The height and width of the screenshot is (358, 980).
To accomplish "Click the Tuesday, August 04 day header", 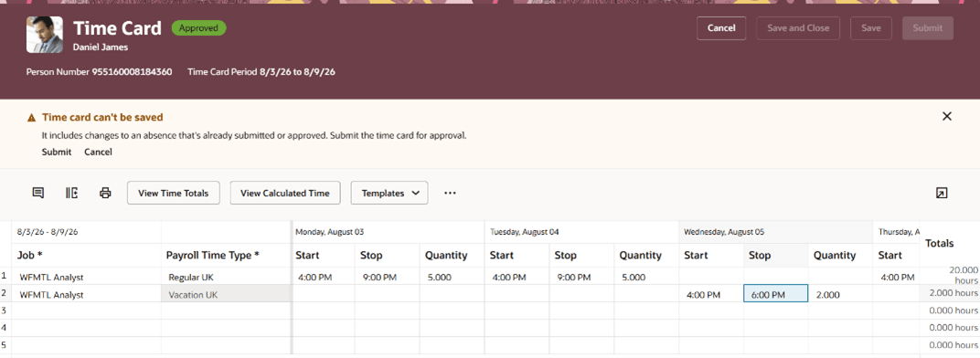I will 581,232.
